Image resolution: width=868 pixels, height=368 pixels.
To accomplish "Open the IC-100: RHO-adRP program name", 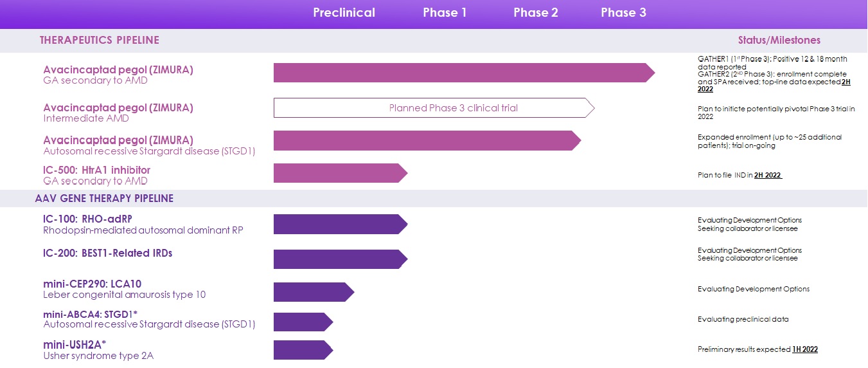I will [x=88, y=219].
